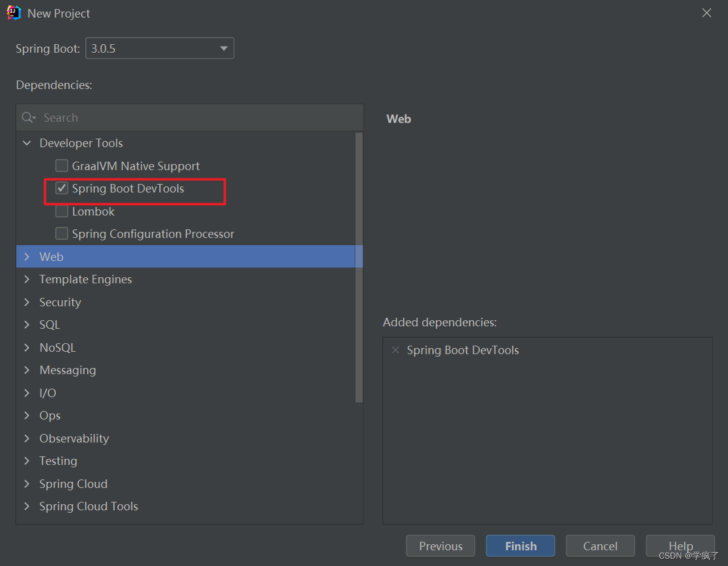Click the Help button

pyautogui.click(x=681, y=546)
